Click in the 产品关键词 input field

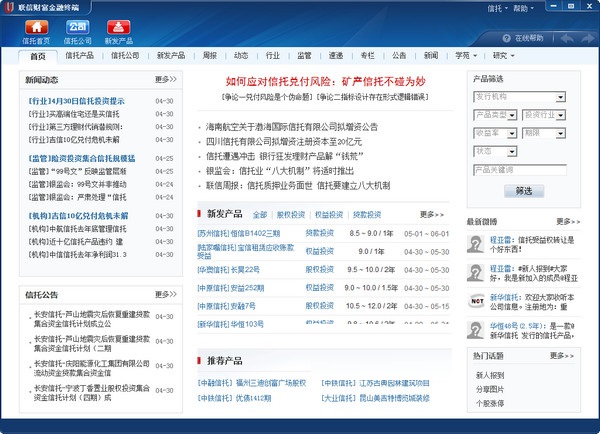point(520,170)
